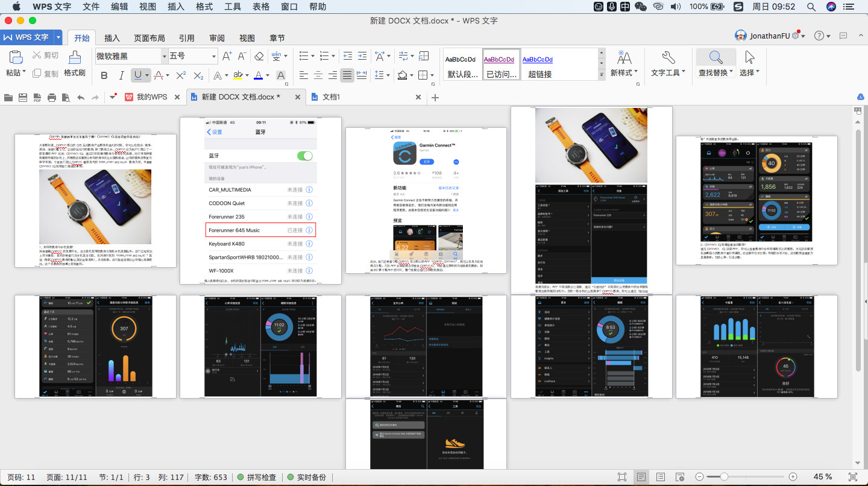This screenshot has width=868, height=486.
Task: Decrease font size with A- icon
Action: (242, 56)
